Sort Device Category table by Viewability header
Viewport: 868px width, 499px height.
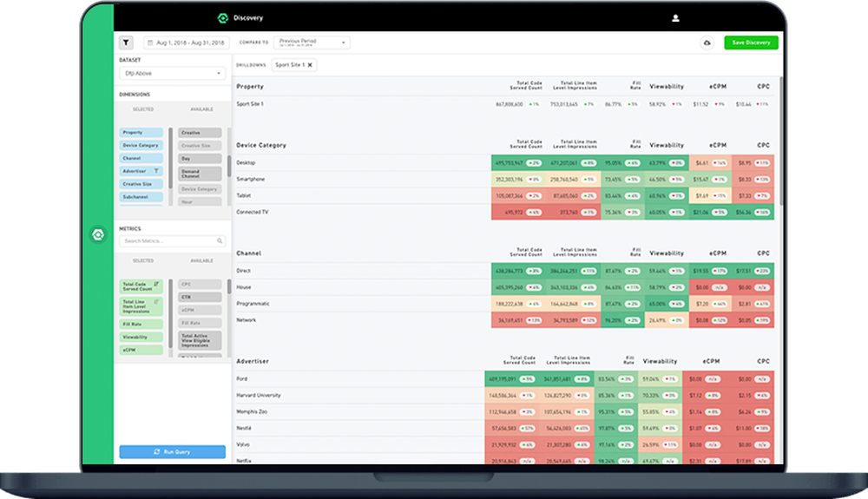(x=667, y=145)
